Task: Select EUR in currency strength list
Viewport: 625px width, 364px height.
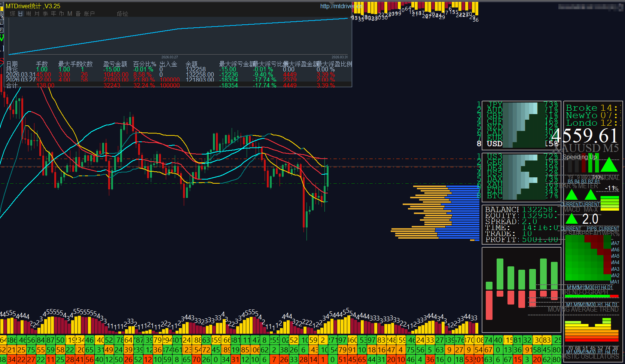Action: tap(494, 138)
